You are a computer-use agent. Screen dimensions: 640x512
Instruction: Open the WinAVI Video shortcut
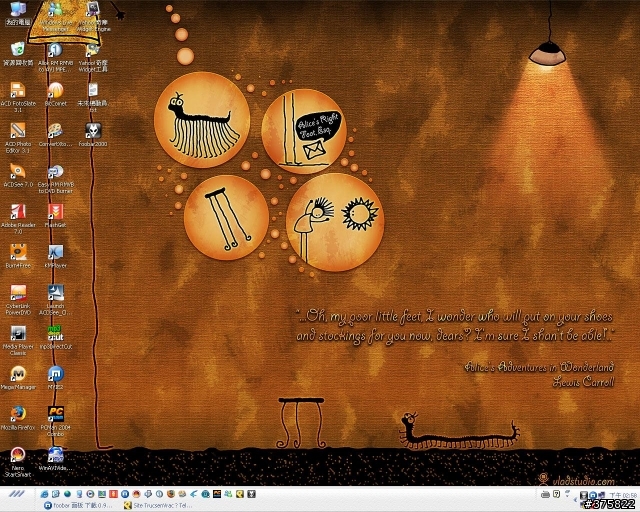(x=56, y=459)
